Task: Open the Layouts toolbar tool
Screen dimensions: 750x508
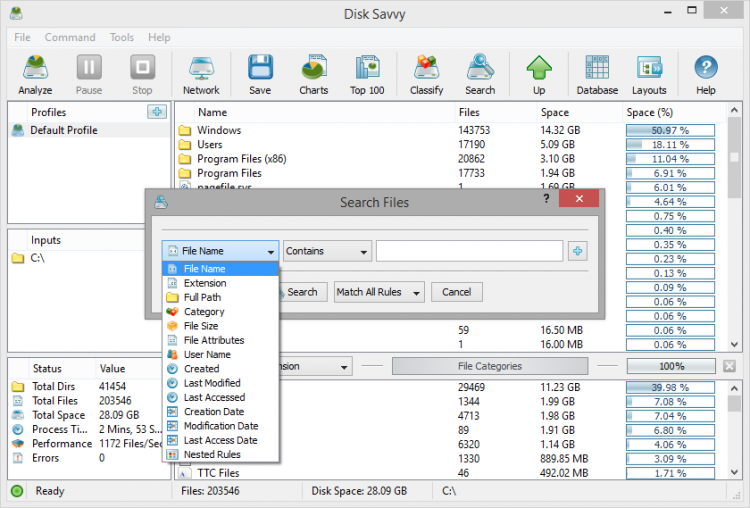Action: point(649,75)
